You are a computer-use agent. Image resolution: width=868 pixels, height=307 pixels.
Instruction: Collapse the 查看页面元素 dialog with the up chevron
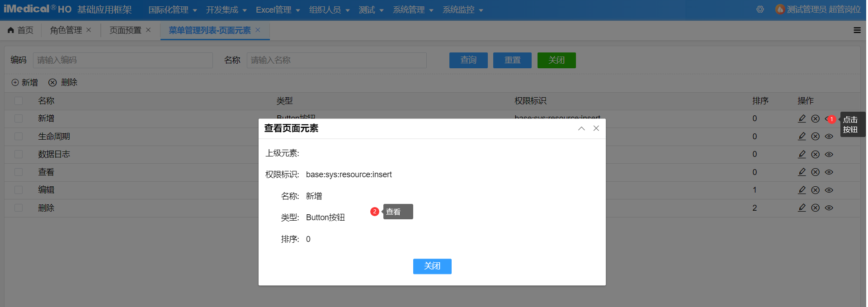click(581, 128)
